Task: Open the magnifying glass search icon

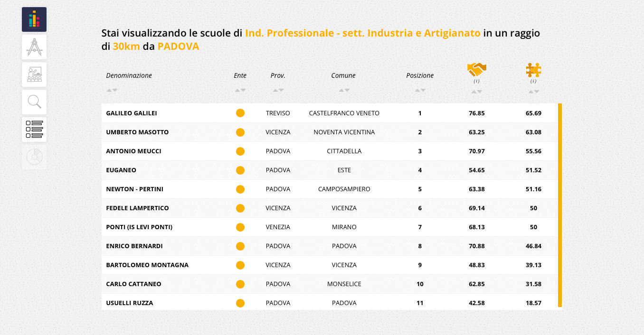Action: tap(34, 102)
